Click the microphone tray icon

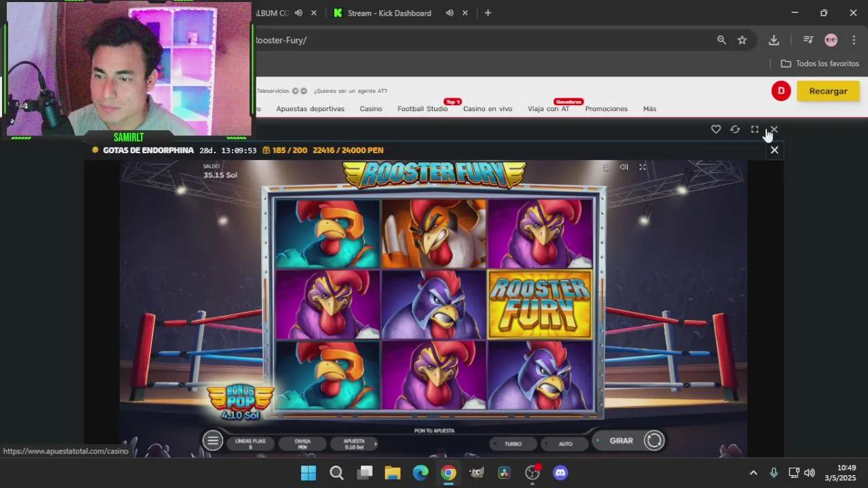coord(774,472)
